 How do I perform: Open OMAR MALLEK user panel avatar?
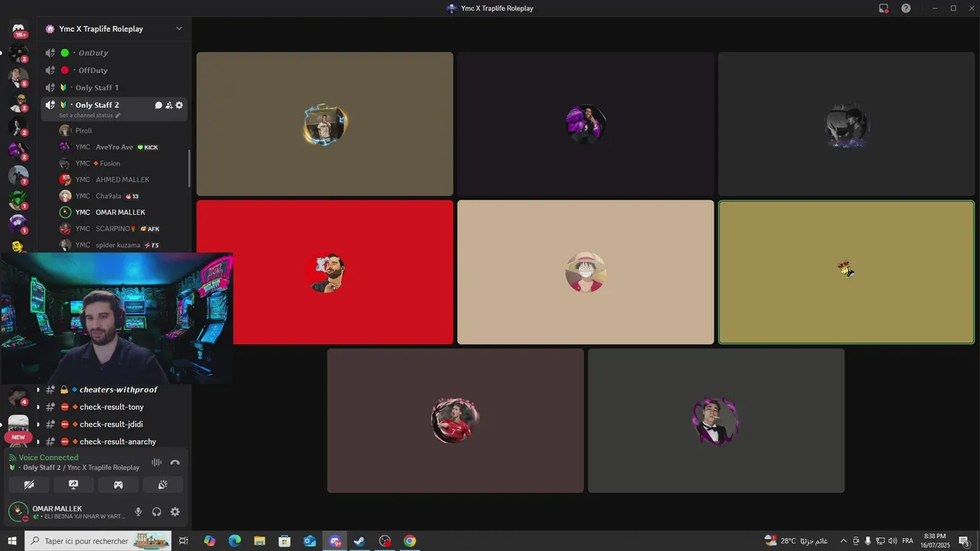pyautogui.click(x=18, y=511)
